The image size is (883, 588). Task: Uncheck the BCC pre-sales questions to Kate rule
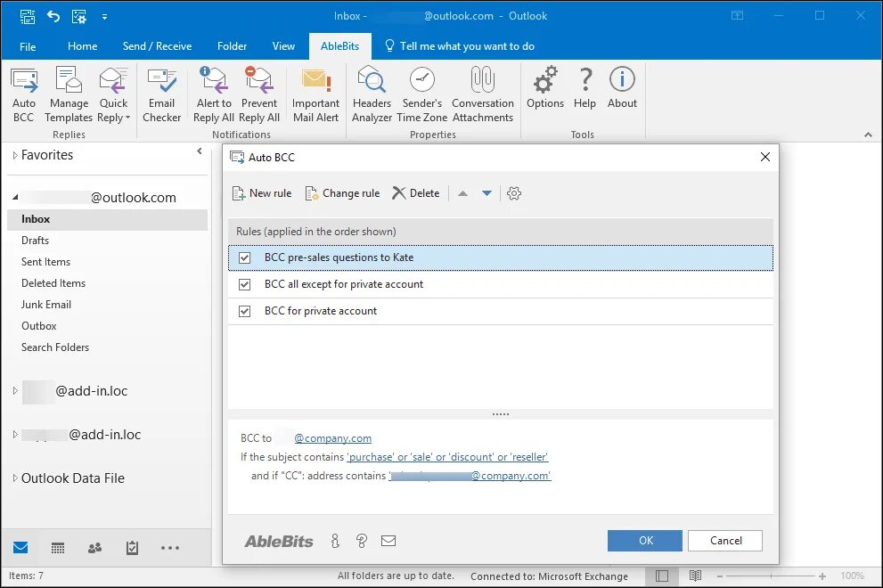click(244, 257)
